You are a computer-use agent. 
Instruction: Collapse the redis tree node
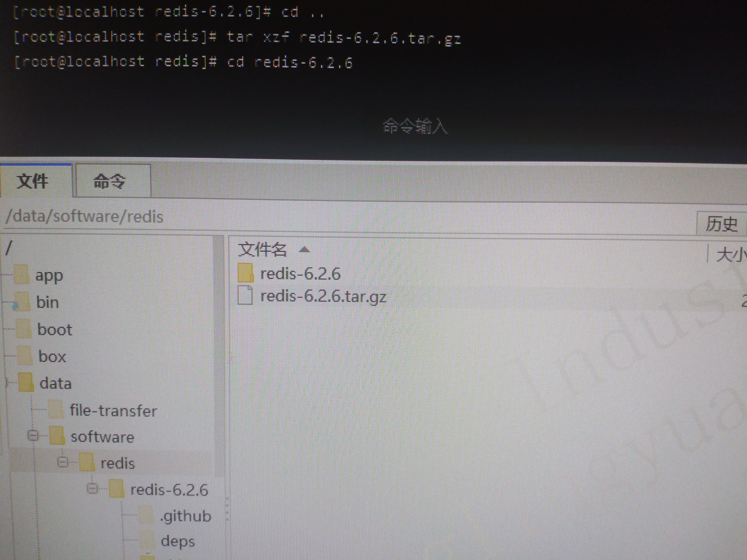coord(62,462)
